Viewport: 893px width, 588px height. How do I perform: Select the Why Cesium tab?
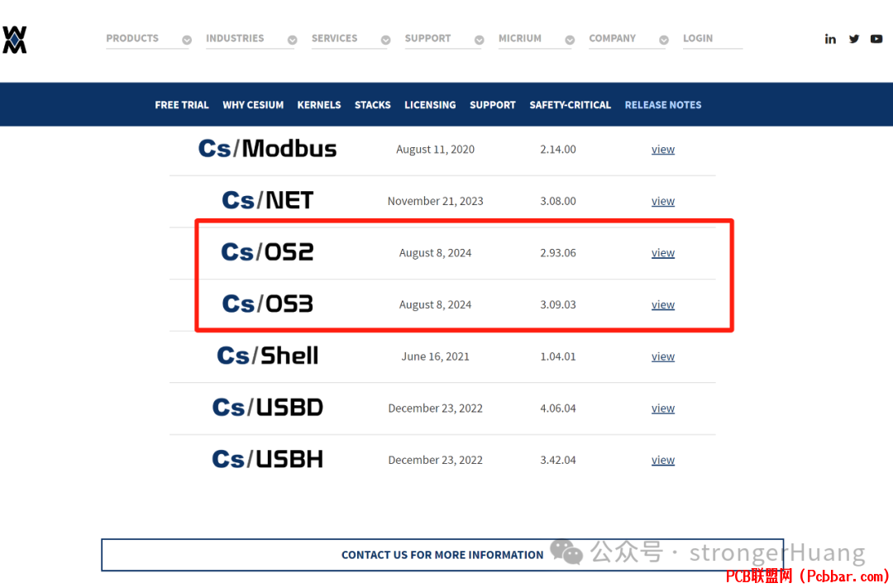click(x=253, y=105)
